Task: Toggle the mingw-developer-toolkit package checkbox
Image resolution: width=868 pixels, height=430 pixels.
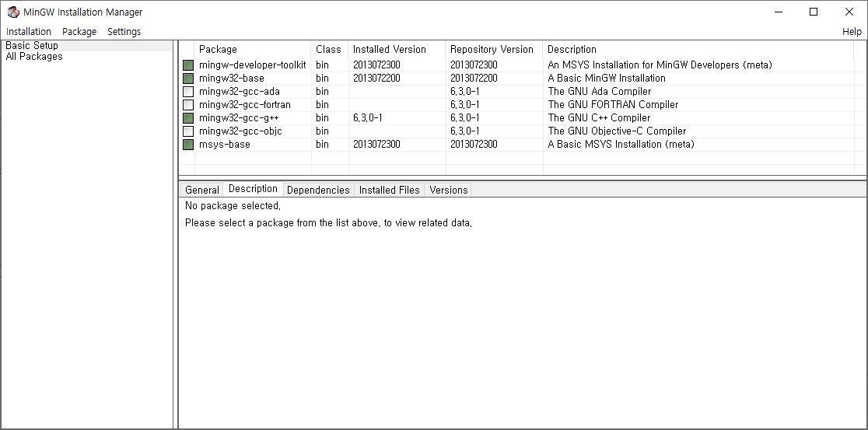Action: pyautogui.click(x=188, y=65)
